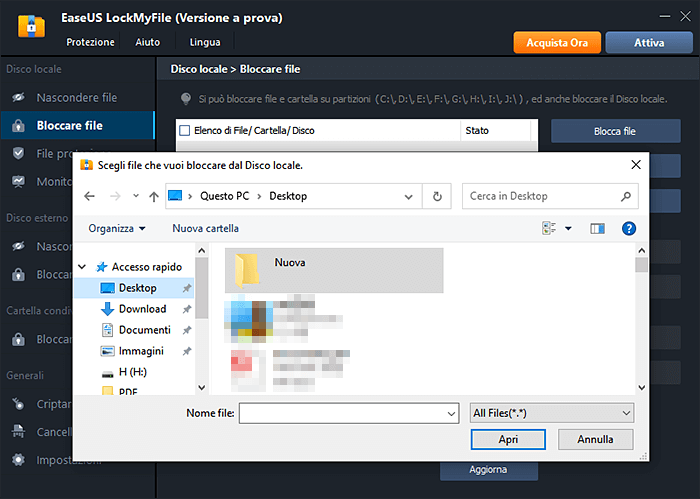Open the All Files(*.*) filter dropdown
The image size is (700, 499).
point(552,413)
